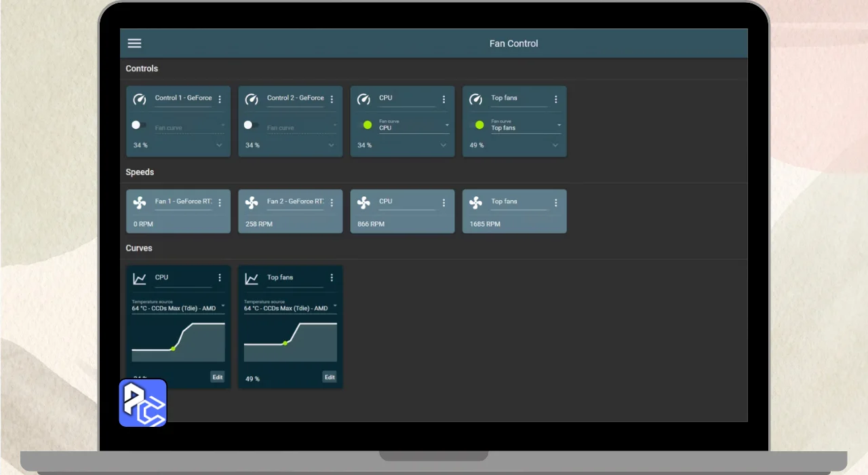
Task: Click the gauge icon on CPU control card
Action: [x=364, y=99]
